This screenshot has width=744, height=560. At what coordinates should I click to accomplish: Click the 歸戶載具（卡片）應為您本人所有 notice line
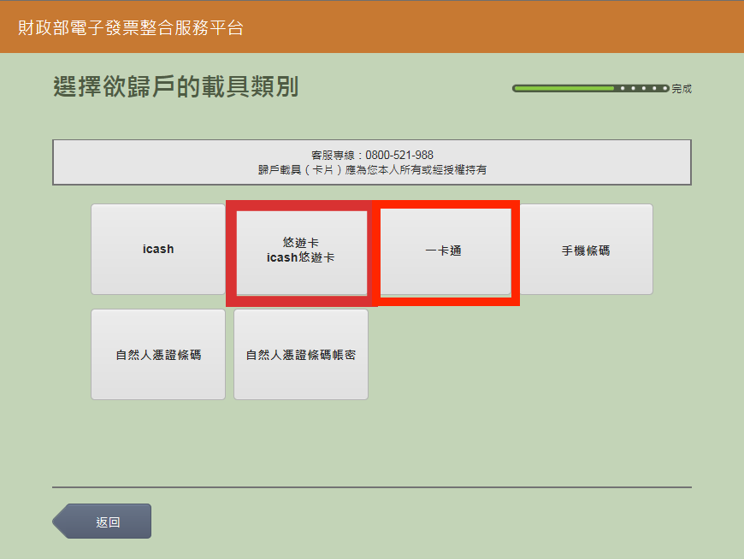point(372,170)
